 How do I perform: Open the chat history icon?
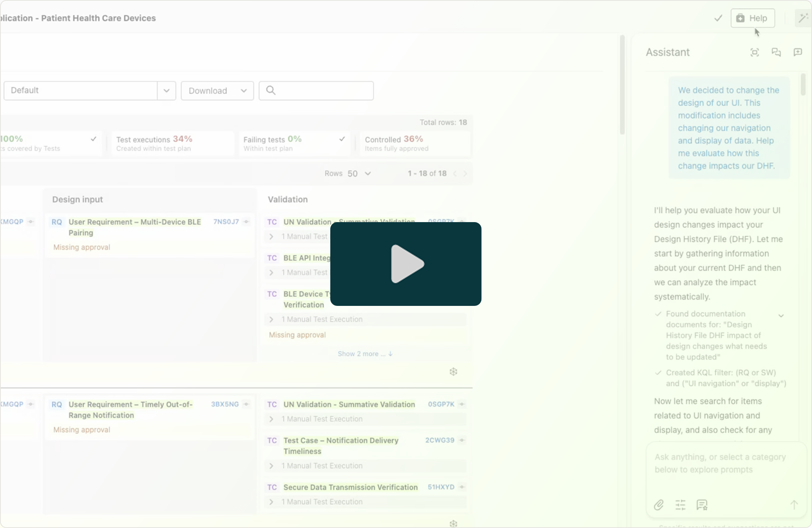tap(776, 52)
